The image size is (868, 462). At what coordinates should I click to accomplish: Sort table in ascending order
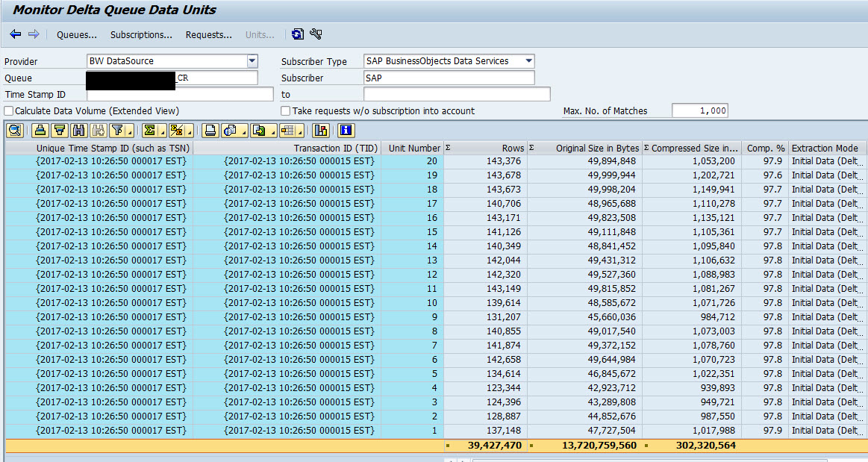40,131
